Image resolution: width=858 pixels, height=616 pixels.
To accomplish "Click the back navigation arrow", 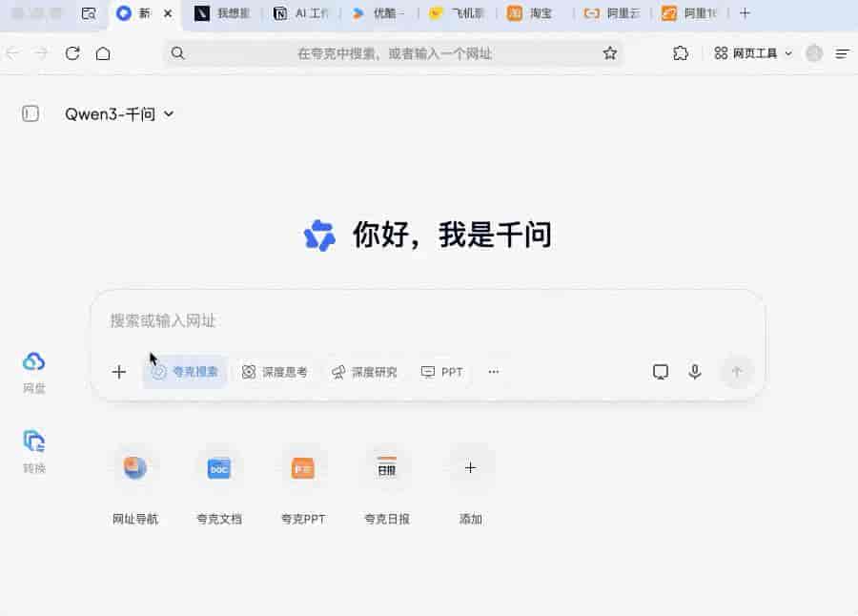I will point(12,53).
